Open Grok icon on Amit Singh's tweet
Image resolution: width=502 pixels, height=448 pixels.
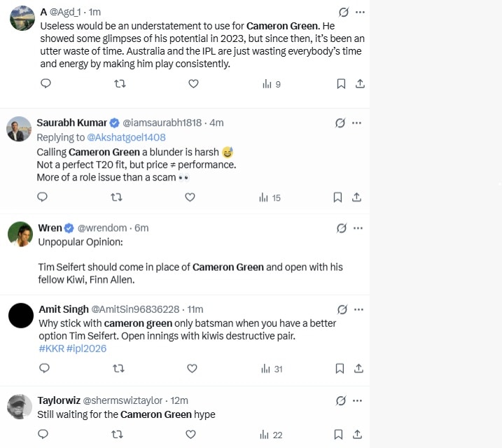[x=342, y=309]
